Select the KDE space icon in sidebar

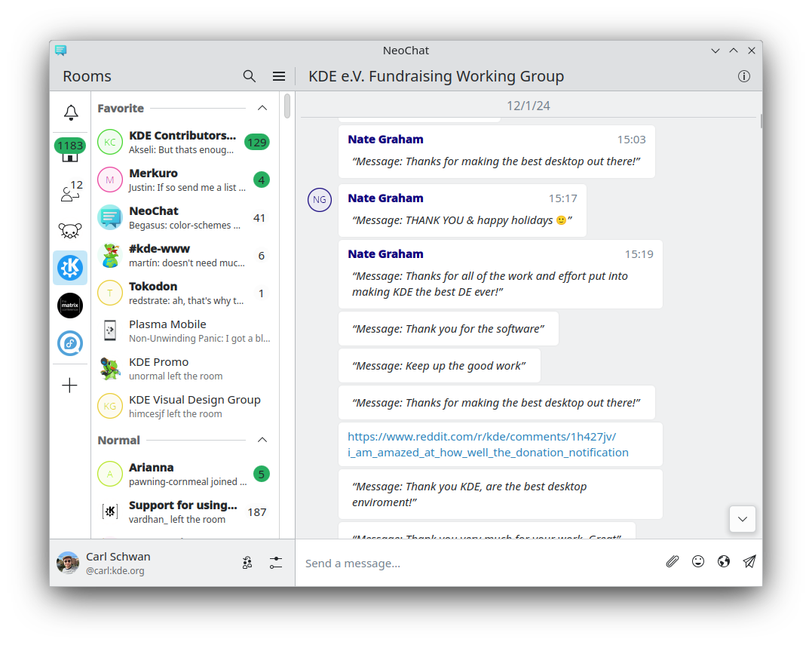click(70, 268)
